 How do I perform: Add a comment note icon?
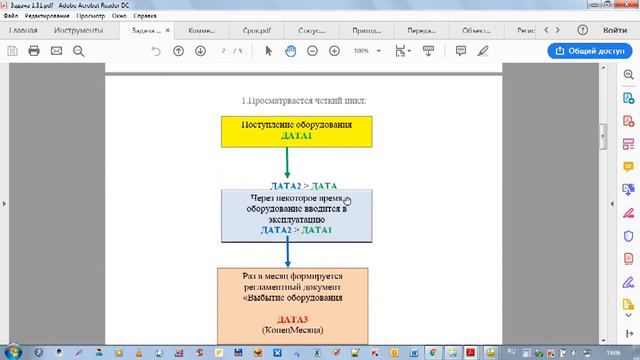click(461, 51)
